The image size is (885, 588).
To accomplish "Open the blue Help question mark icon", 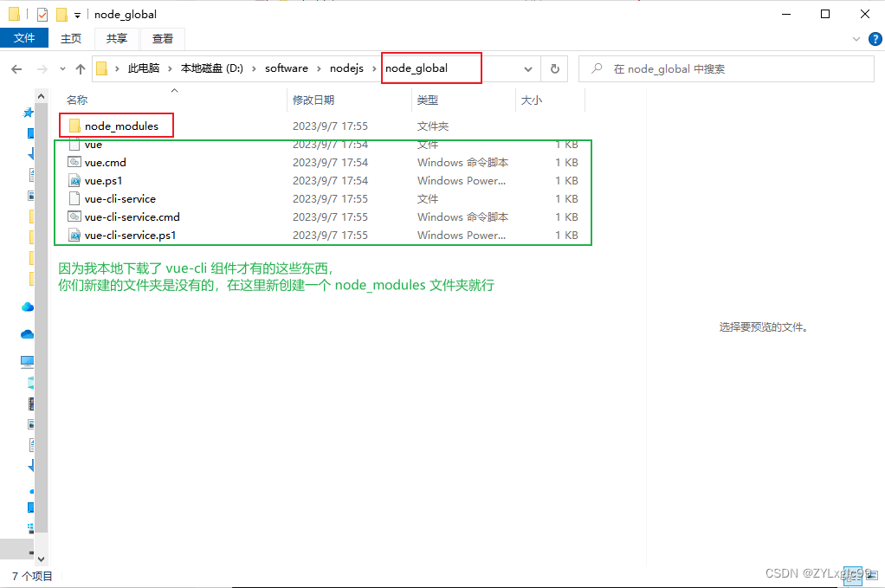I will tap(875, 39).
